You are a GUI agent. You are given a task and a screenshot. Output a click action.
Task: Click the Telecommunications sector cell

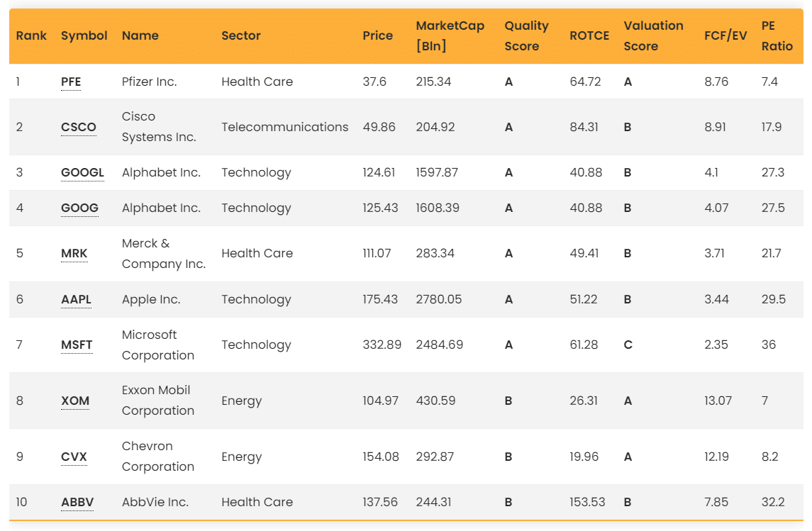click(285, 128)
